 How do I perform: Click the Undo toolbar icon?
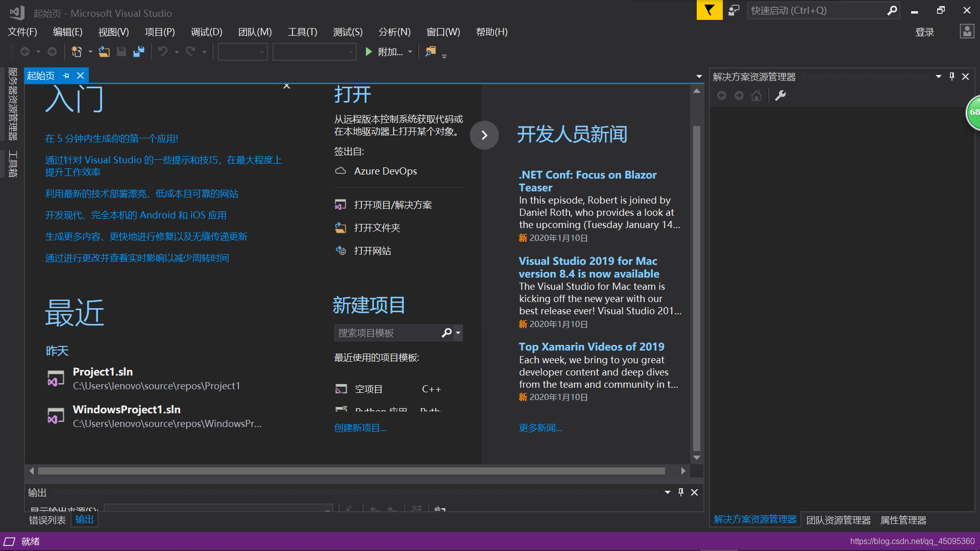[163, 52]
